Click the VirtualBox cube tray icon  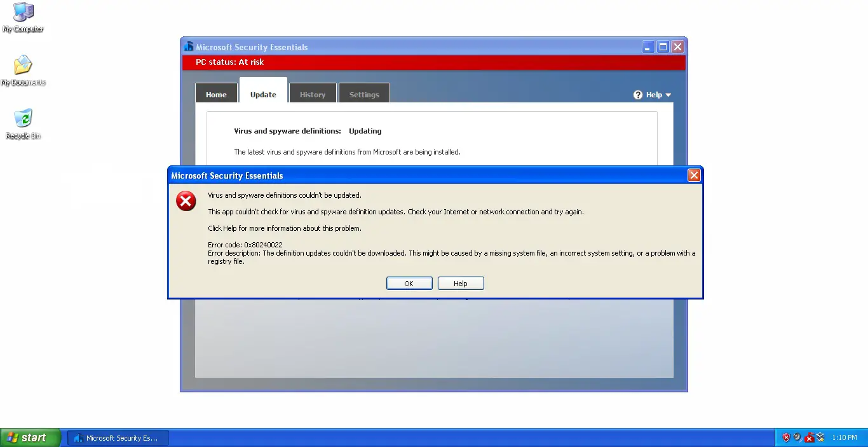coord(820,437)
